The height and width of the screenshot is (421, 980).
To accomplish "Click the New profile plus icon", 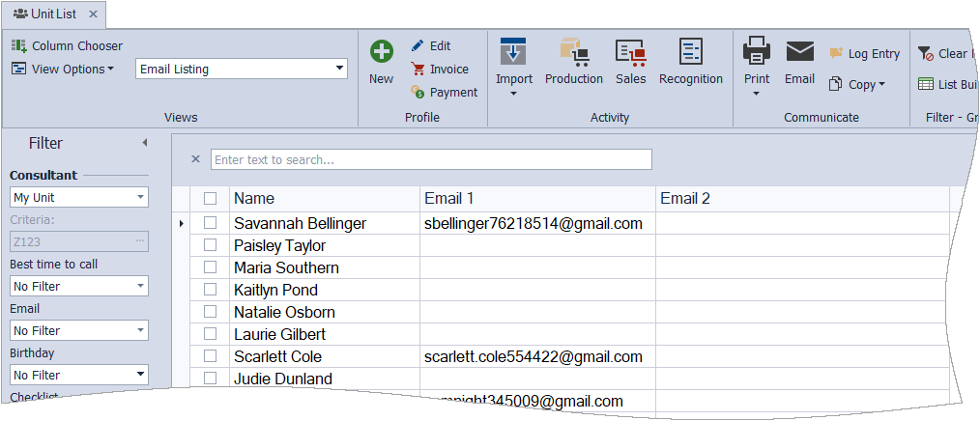I will 381,52.
